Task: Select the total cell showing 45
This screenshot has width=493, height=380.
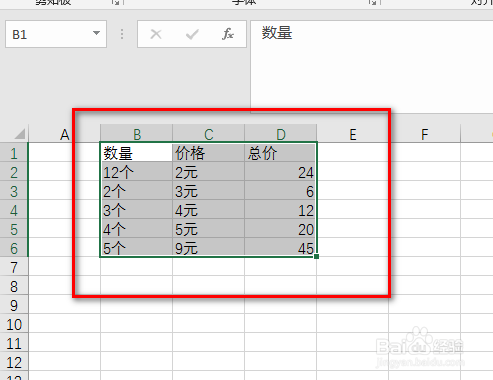Action: click(281, 247)
